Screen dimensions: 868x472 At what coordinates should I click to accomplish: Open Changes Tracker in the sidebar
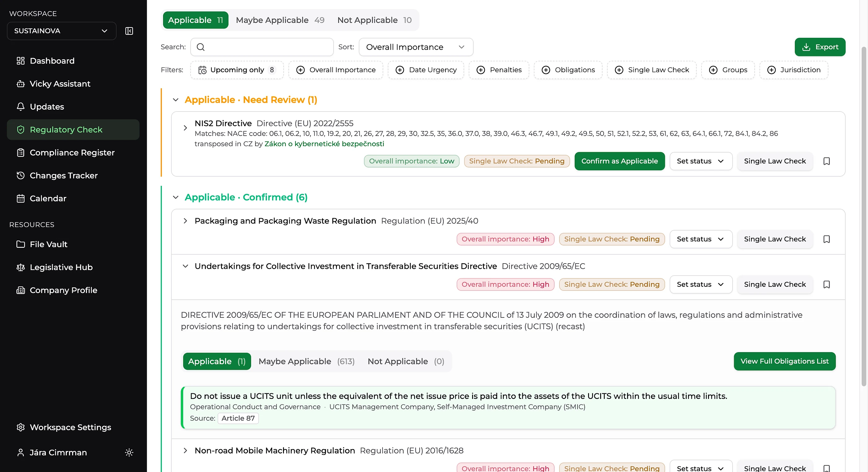coord(73,175)
